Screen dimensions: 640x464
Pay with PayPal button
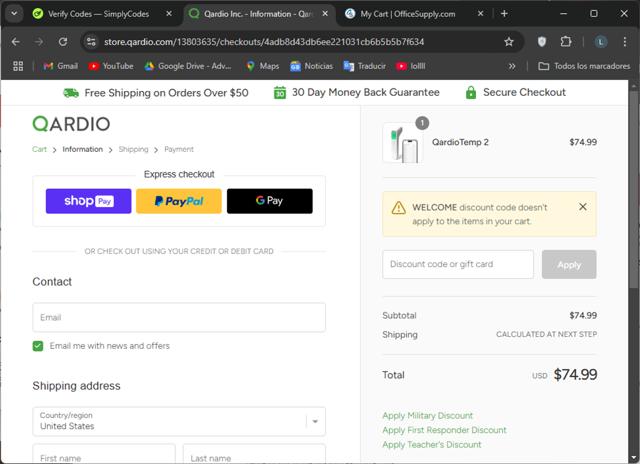coord(179,201)
